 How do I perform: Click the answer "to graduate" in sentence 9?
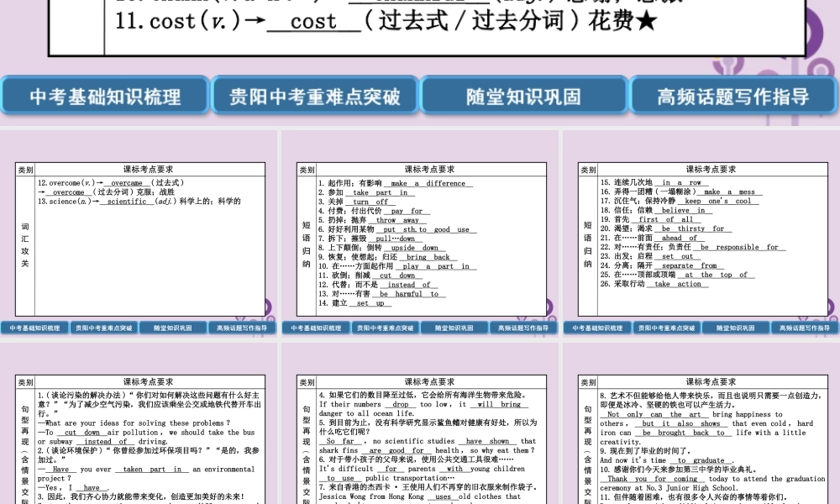(x=701, y=460)
